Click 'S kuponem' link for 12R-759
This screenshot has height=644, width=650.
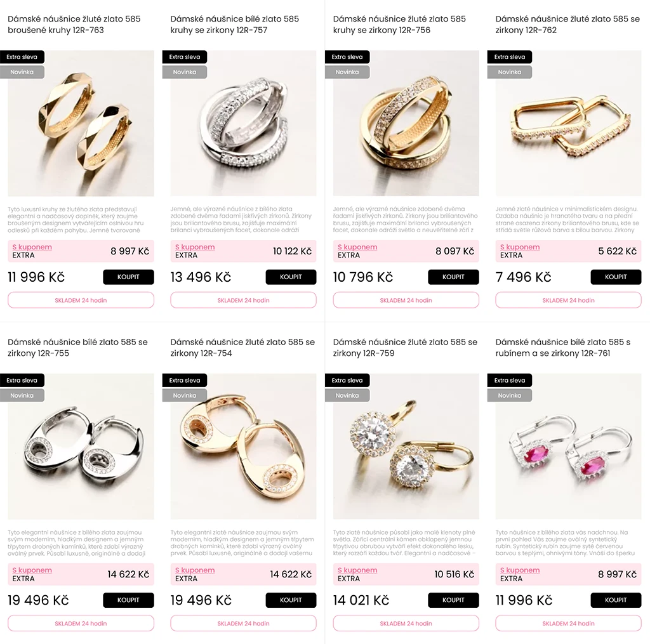[x=357, y=570]
